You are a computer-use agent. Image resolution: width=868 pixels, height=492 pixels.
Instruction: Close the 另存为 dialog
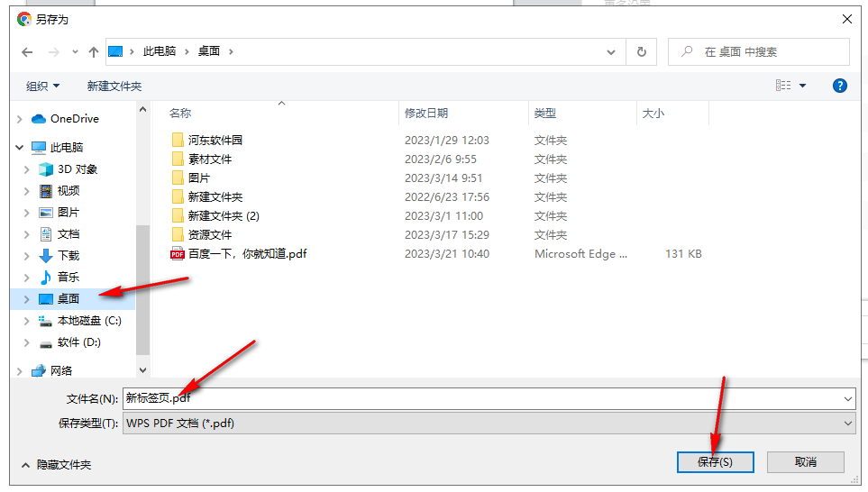tap(846, 19)
